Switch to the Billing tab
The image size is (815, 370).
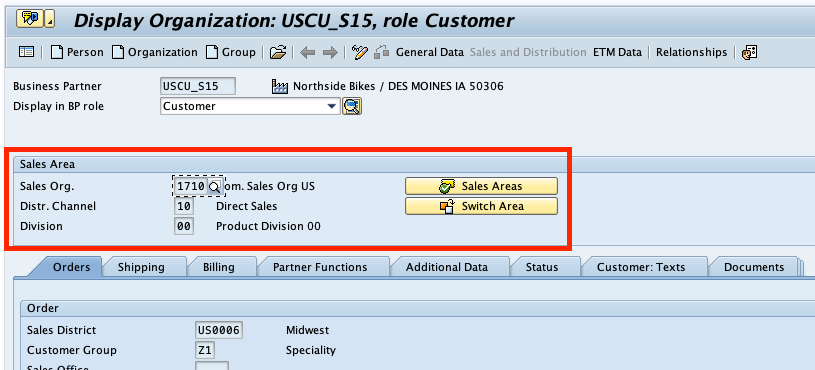219,267
